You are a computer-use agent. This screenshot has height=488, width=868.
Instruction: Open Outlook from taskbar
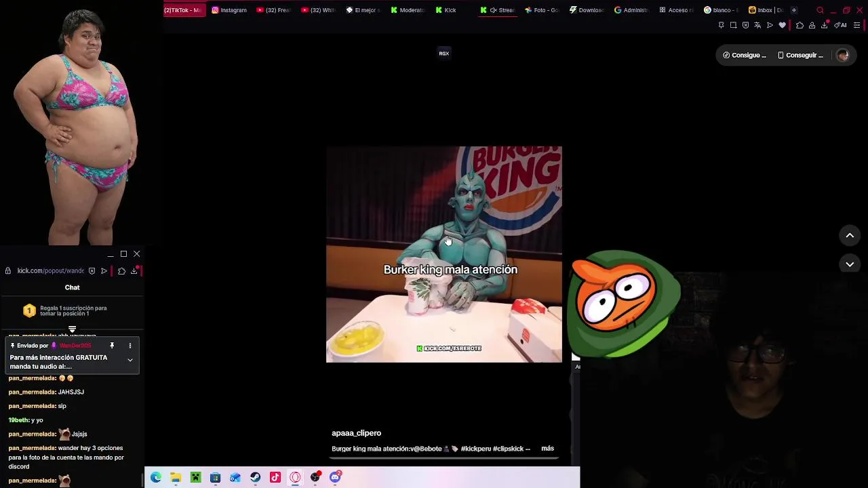[x=235, y=478]
